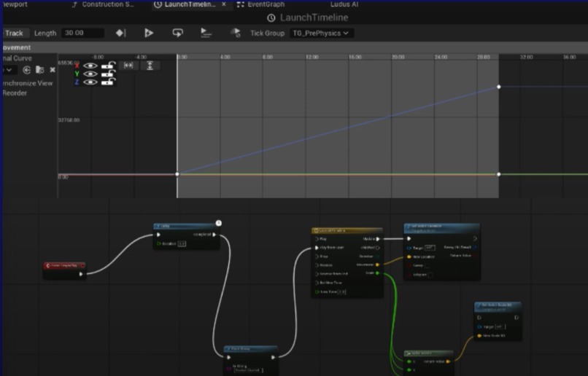Click the red event node's exec output pin

click(81, 274)
